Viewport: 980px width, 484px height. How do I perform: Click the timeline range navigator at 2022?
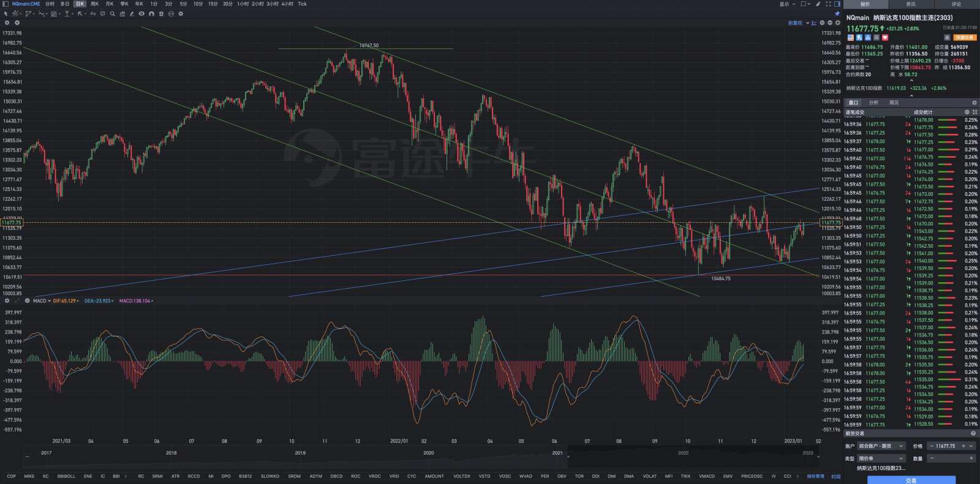click(x=683, y=453)
